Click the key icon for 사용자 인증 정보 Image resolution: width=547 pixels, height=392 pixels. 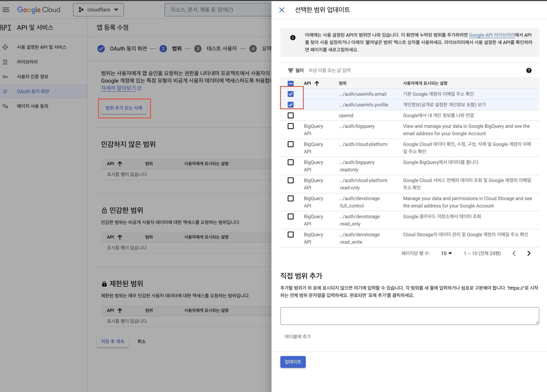[5, 77]
